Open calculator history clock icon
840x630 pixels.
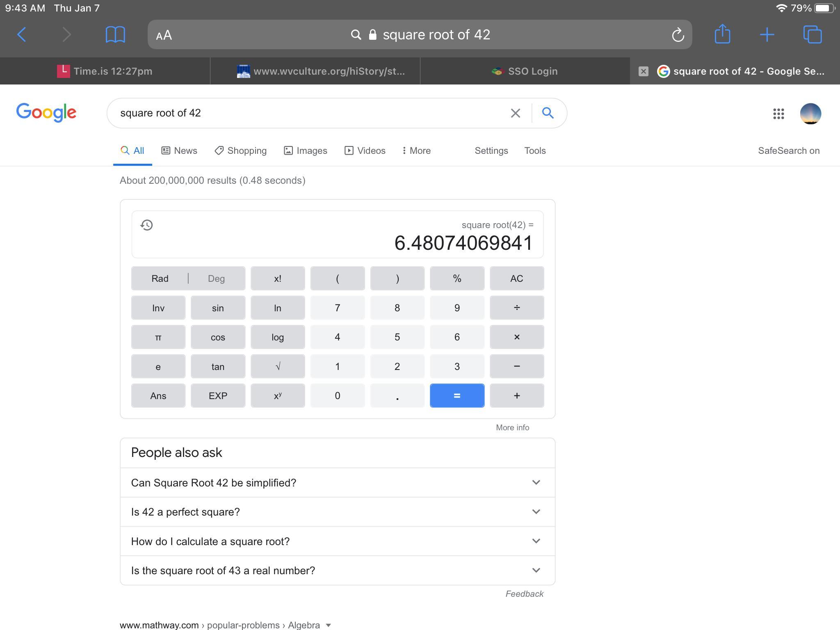(x=146, y=225)
